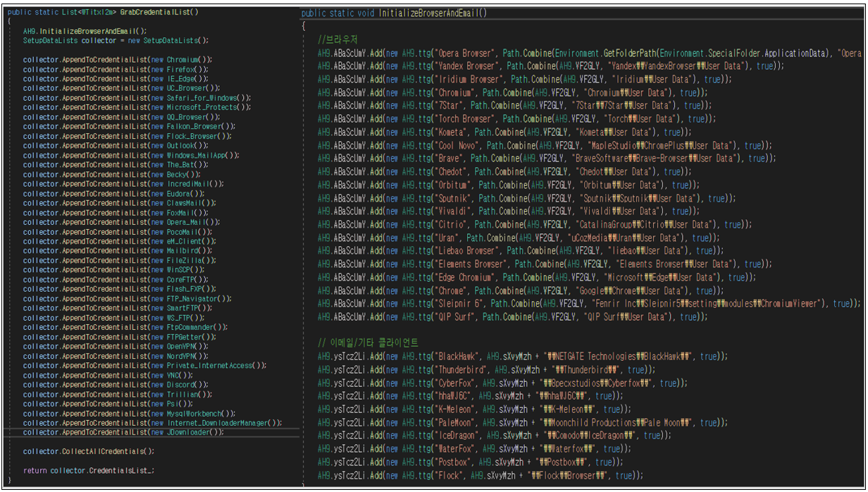Click the "Thunderbird" entry line
The image size is (868, 492).
click(x=486, y=369)
